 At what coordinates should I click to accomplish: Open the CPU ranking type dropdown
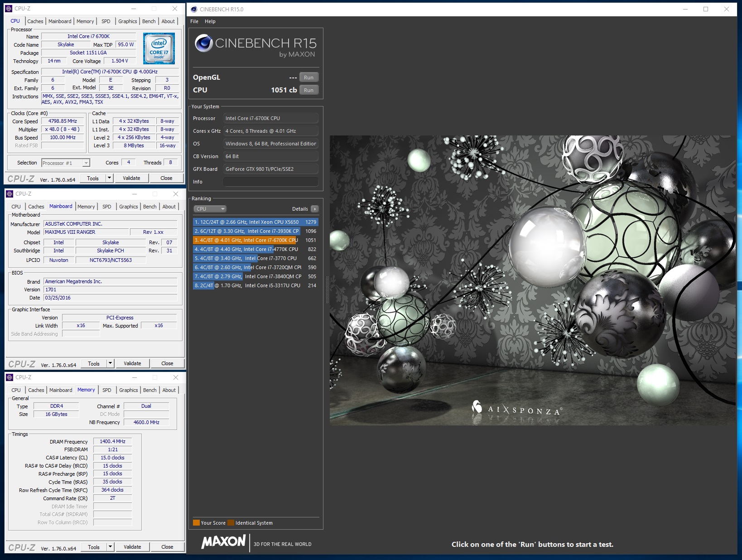tap(210, 209)
